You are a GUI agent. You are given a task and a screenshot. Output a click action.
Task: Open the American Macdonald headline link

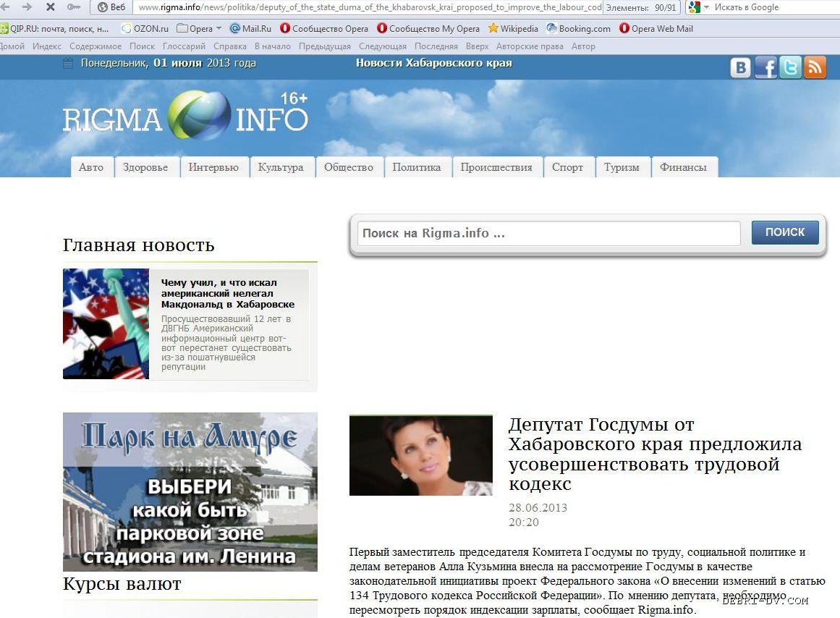227,293
